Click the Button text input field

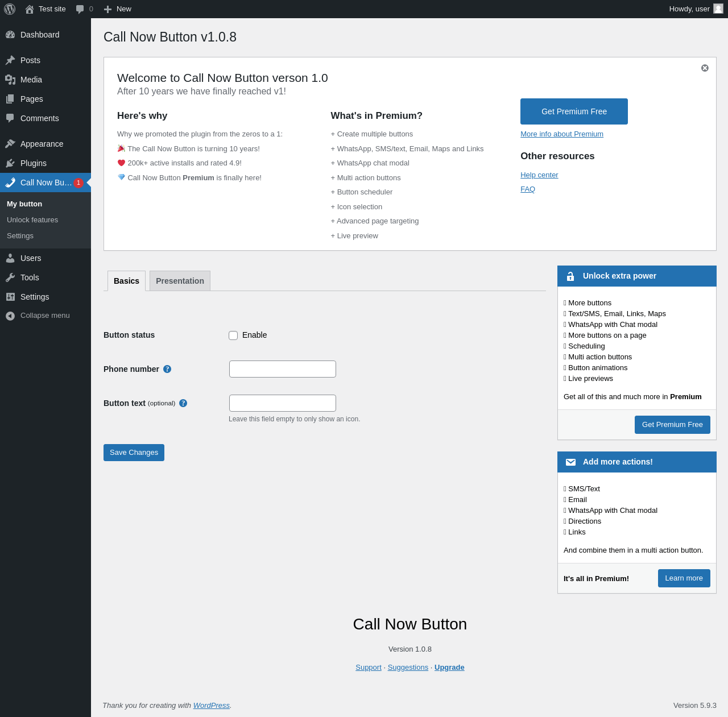point(283,403)
